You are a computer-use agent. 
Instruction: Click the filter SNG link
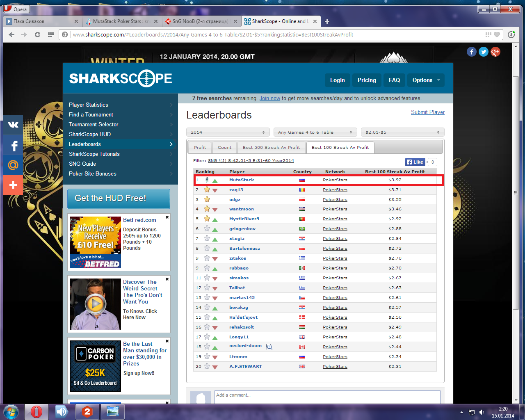(x=251, y=160)
